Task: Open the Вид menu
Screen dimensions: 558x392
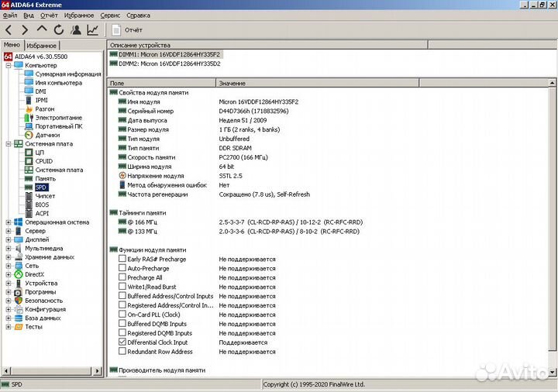Action: coord(29,15)
